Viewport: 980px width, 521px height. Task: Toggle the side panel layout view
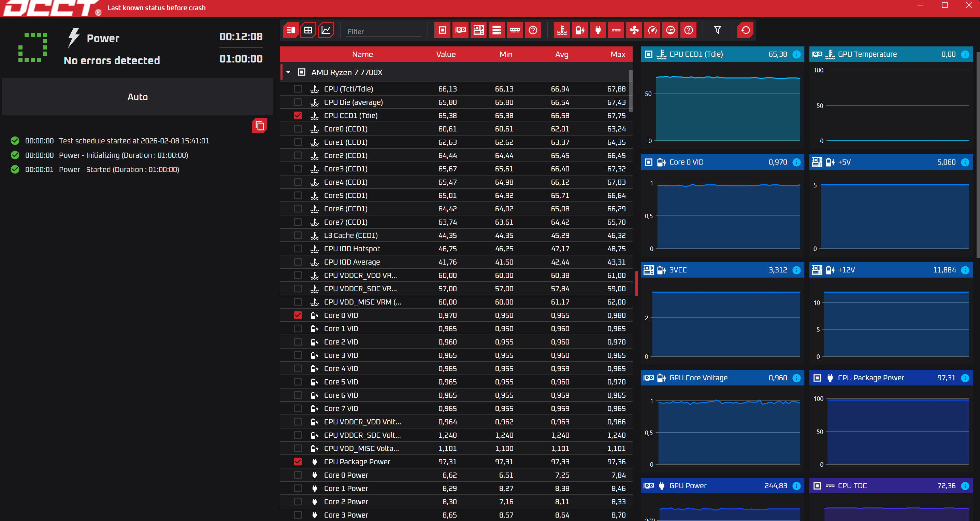click(x=291, y=30)
